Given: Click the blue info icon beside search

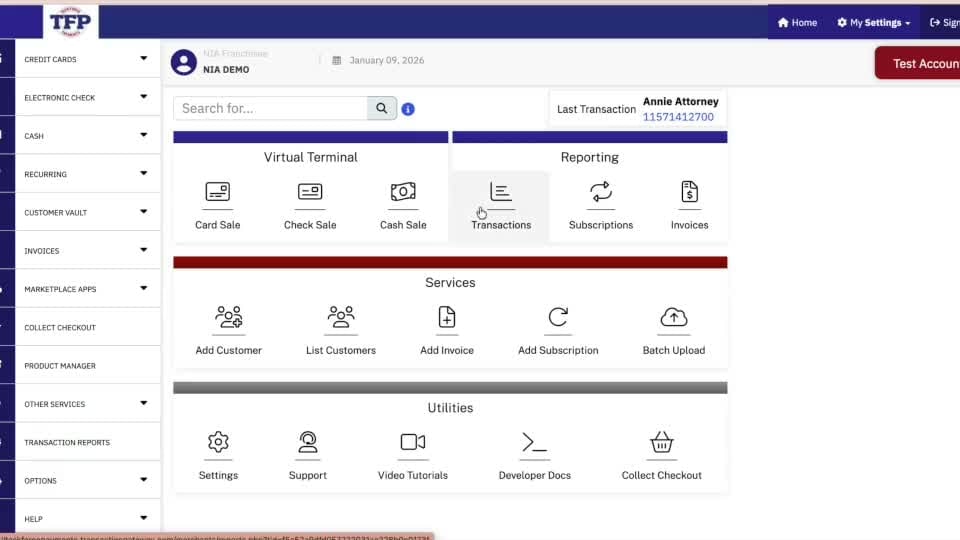Looking at the screenshot, I should 408,109.
